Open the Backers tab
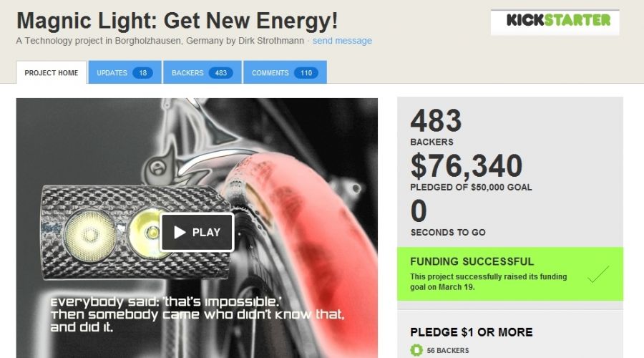The height and width of the screenshot is (358, 644). coord(202,72)
